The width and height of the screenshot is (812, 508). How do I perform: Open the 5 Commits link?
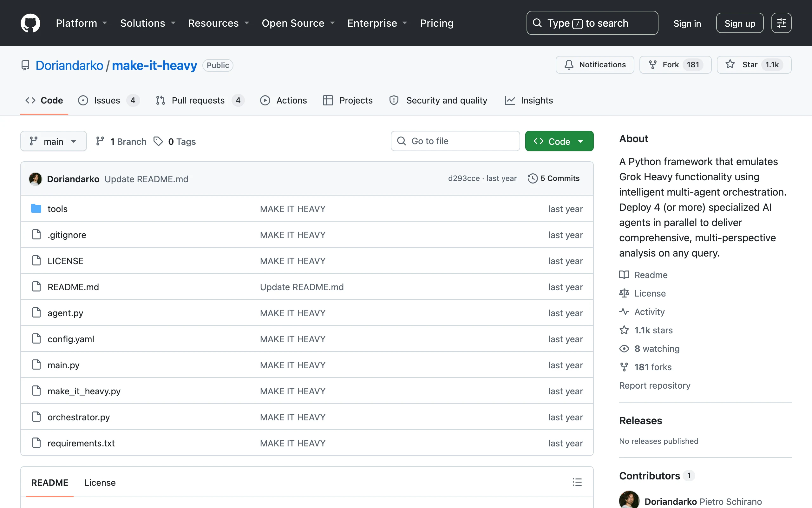click(x=553, y=178)
